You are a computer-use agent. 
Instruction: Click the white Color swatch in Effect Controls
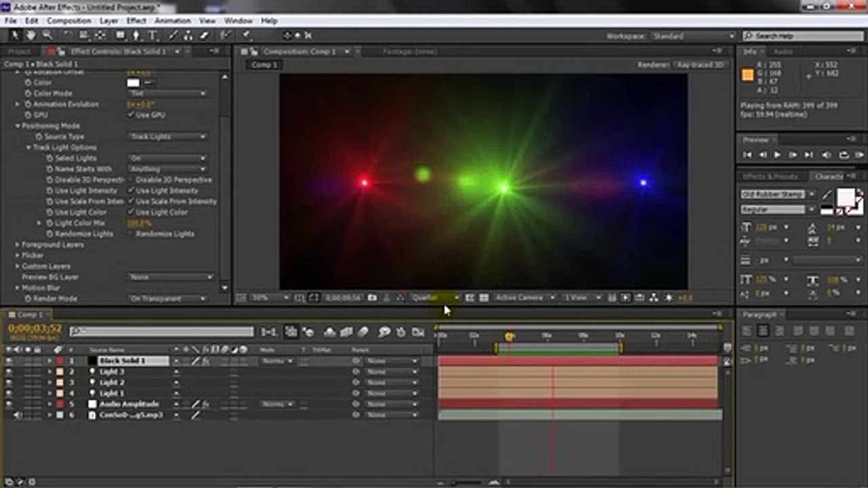[134, 83]
